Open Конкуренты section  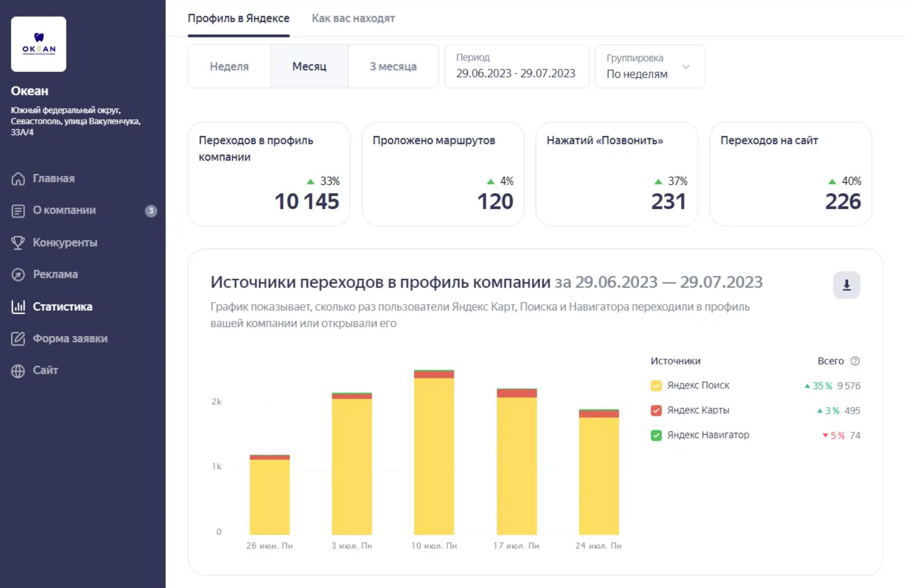65,243
